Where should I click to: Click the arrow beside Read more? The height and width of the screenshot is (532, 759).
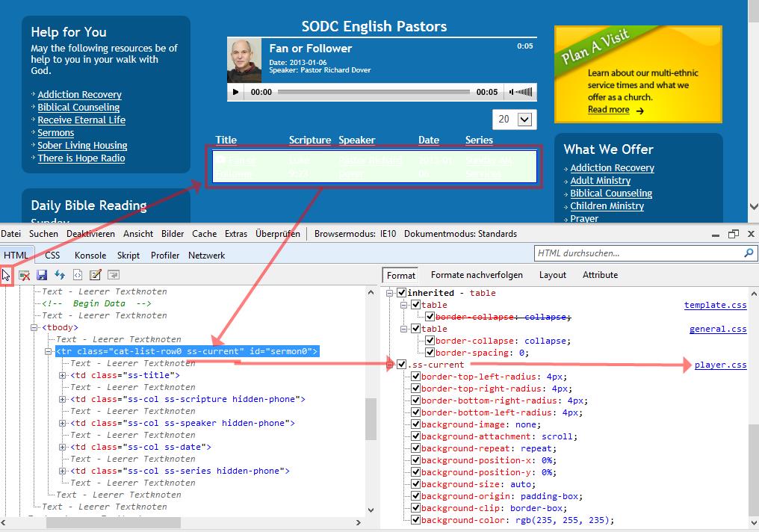tap(640, 111)
